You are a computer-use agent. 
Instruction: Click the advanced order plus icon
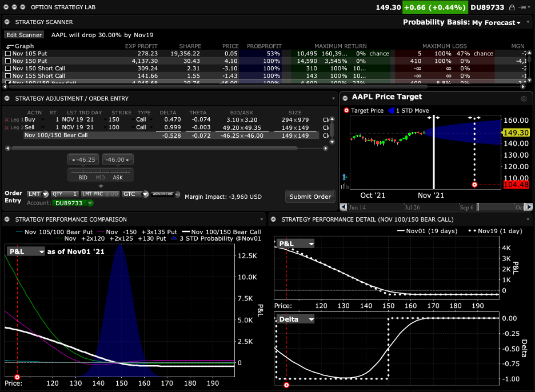[x=177, y=194]
